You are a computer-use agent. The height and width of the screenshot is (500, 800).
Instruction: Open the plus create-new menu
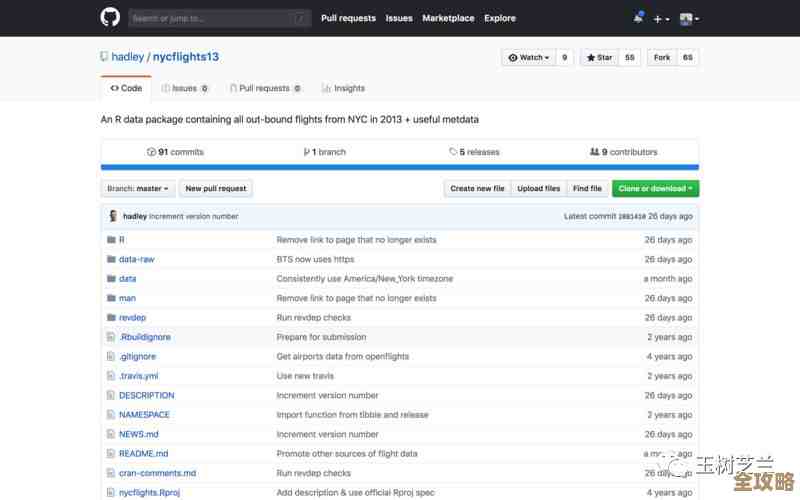click(661, 18)
